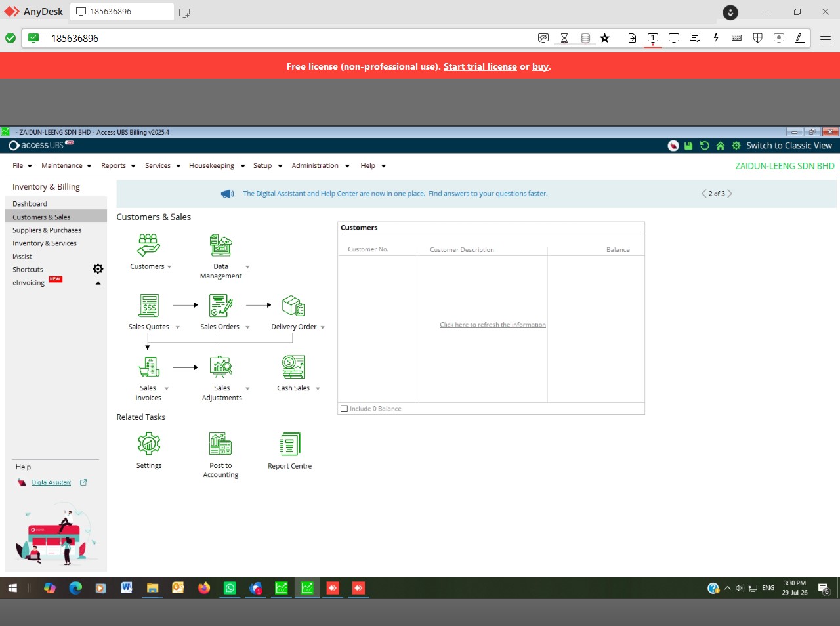
Task: Open the Cash Sales icon
Action: point(293,367)
